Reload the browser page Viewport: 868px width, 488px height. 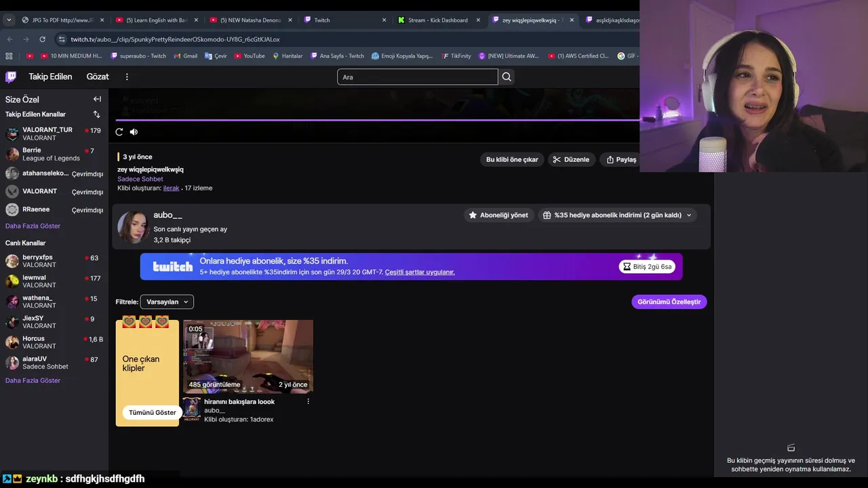pos(42,39)
